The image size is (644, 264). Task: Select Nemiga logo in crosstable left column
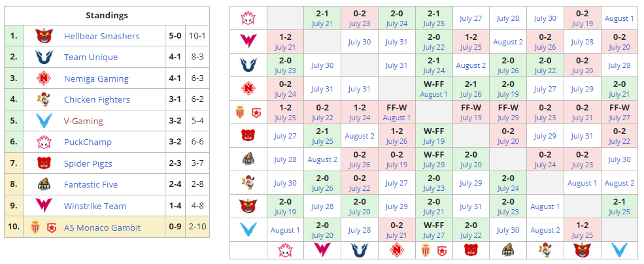click(248, 88)
